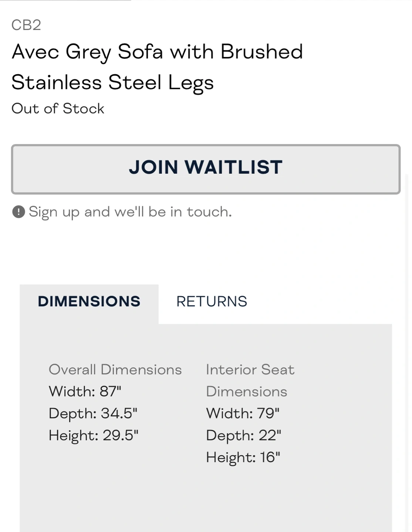Click the Interior Seat Dimensions heading
The height and width of the screenshot is (532, 412).
click(x=250, y=380)
